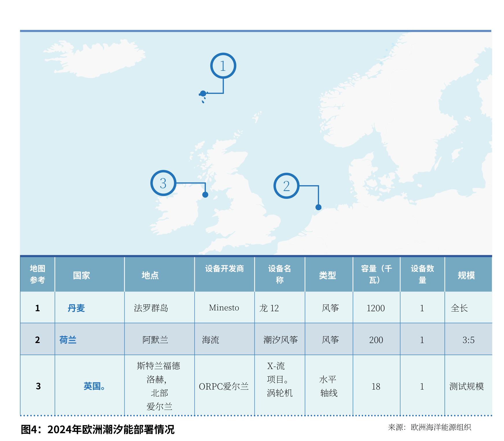Select the 设备数量 column header
This screenshot has height=441, width=504.
coord(422,274)
